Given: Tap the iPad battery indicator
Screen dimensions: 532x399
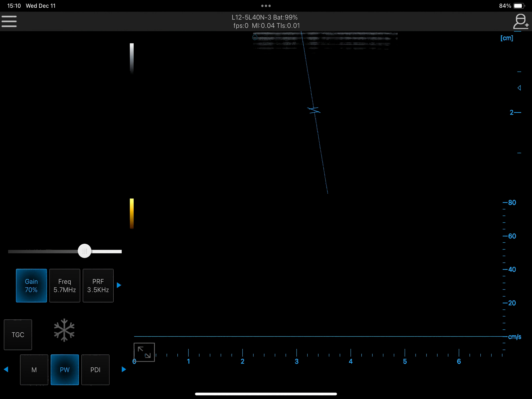Looking at the screenshot, I should point(519,6).
